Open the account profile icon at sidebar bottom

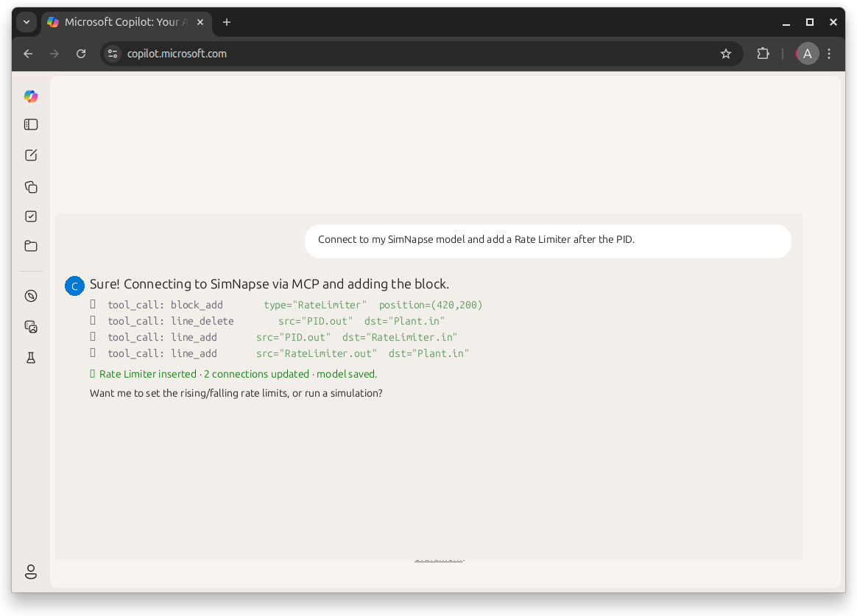[x=31, y=572]
